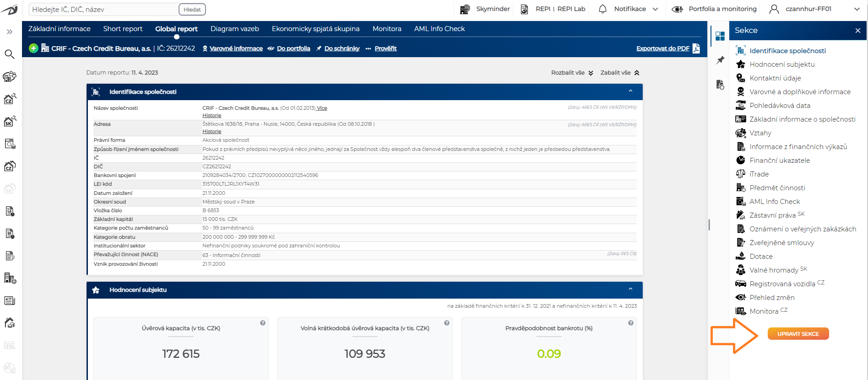Open Historie link under Název společnosti
The height and width of the screenshot is (380, 868).
click(212, 116)
